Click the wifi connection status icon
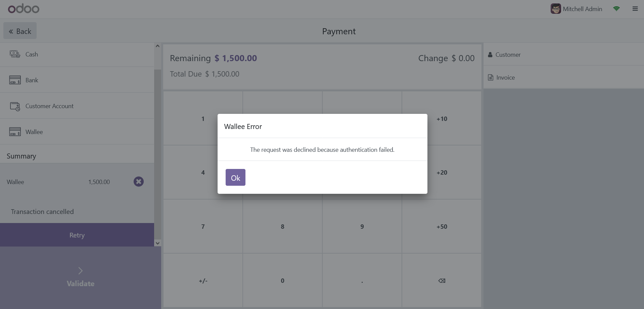 pos(616,9)
